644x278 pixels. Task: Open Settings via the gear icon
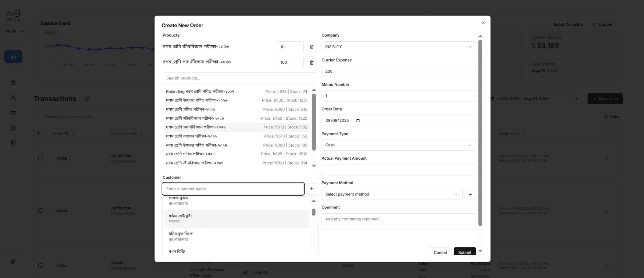pyautogui.click(x=13, y=261)
